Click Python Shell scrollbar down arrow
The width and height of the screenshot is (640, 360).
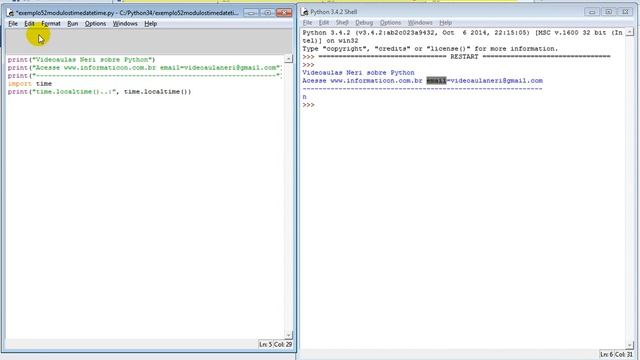pyautogui.click(x=630, y=345)
